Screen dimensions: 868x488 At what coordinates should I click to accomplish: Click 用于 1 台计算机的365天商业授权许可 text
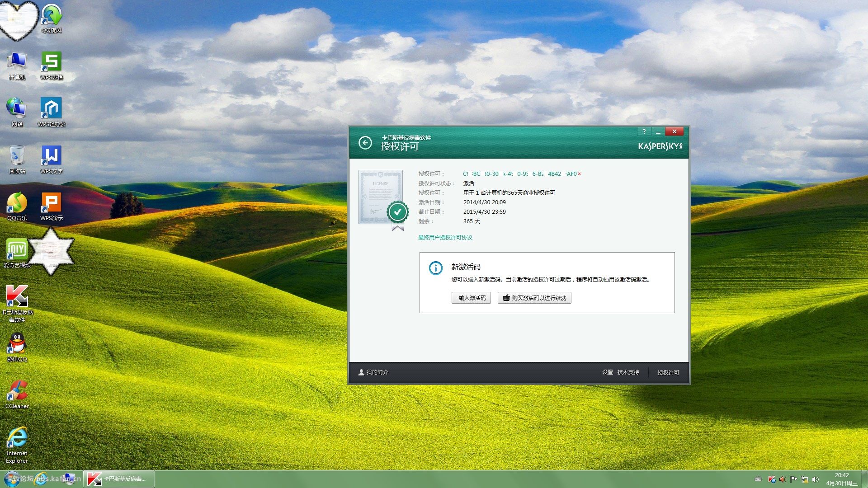(x=509, y=193)
